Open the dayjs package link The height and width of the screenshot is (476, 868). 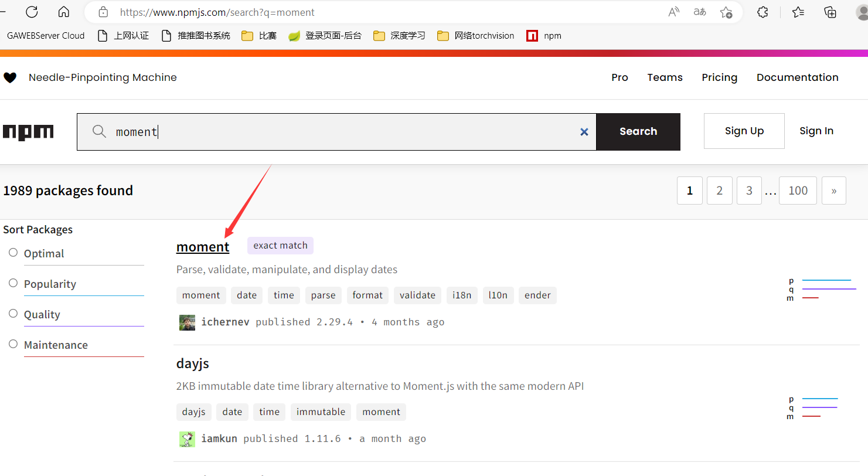(x=193, y=363)
